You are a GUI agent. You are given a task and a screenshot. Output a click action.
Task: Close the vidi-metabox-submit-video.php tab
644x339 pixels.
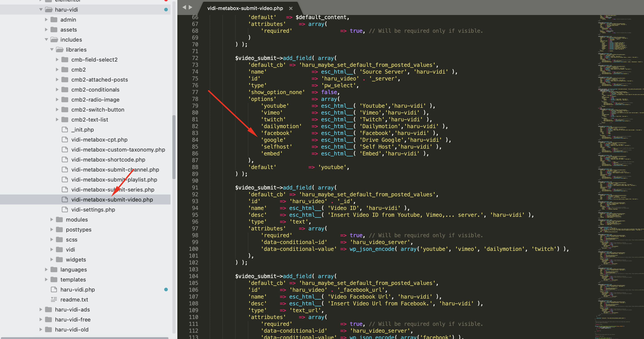291,8
